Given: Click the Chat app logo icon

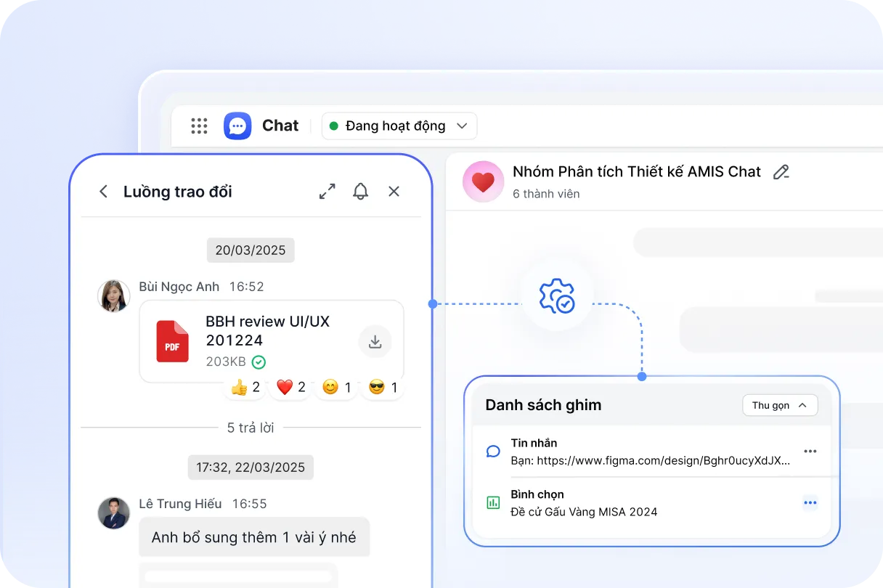Looking at the screenshot, I should pyautogui.click(x=237, y=126).
